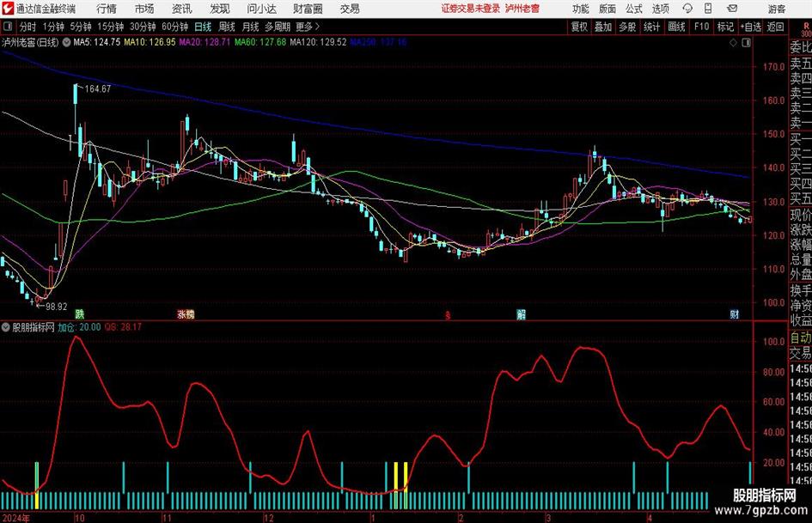This screenshot has width=812, height=523.
Task: Click the 解 marker icon on chart
Action: (521, 313)
